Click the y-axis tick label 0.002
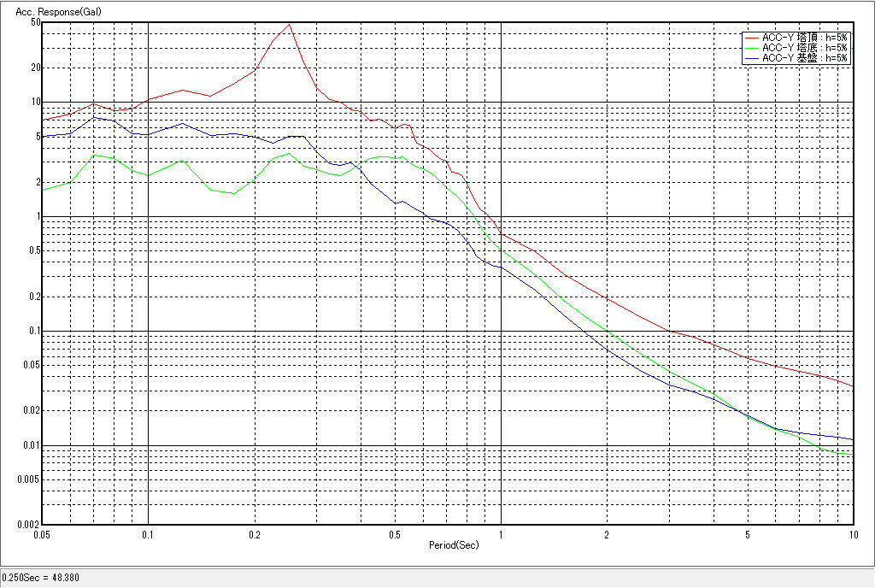 point(30,525)
